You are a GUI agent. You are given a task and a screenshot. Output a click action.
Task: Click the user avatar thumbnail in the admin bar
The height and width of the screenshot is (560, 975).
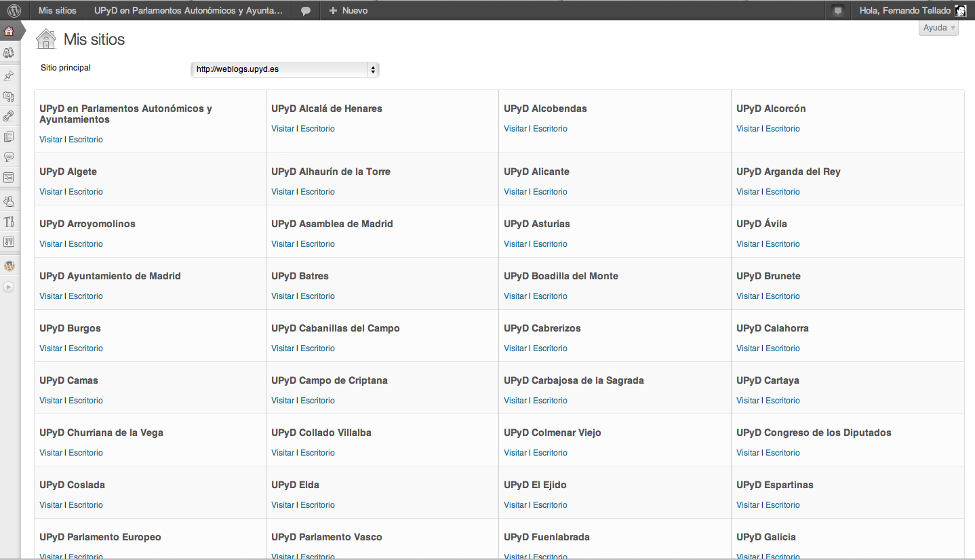(x=960, y=11)
